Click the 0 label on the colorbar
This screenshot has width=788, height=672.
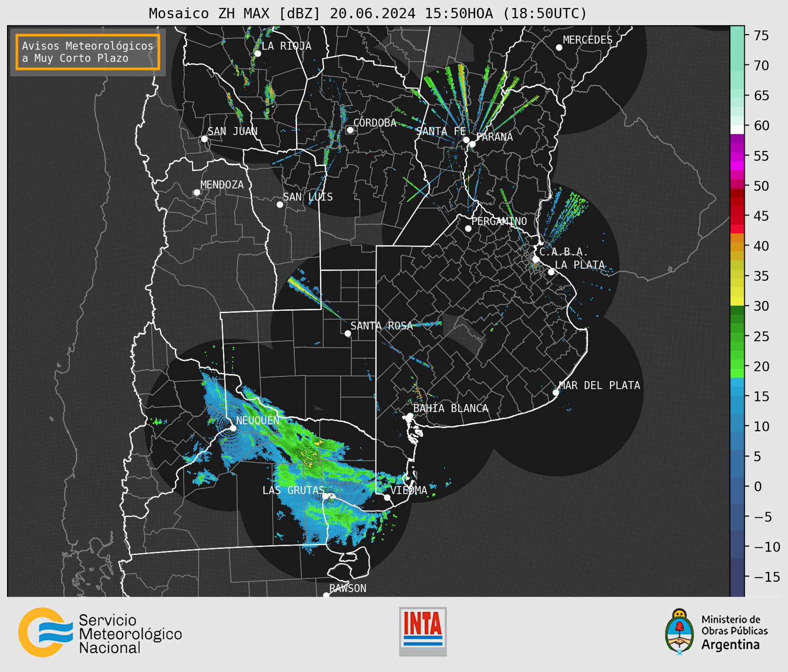758,486
